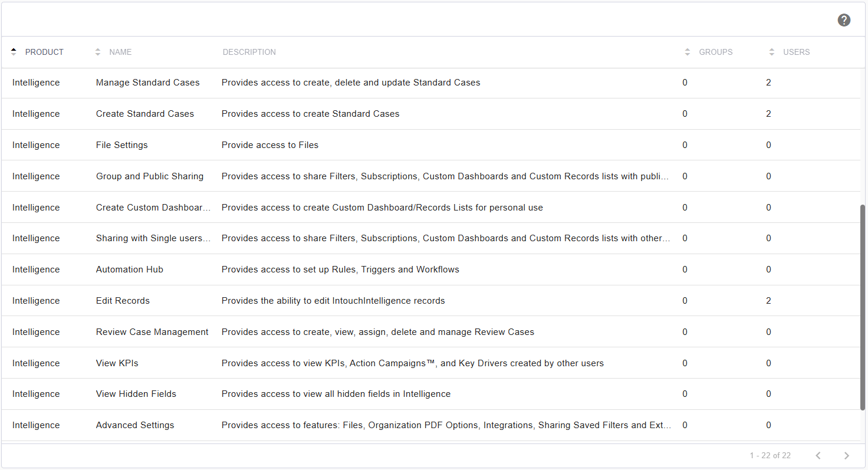The height and width of the screenshot is (470, 868).
Task: Select Group and Public Sharing row
Action: click(x=149, y=176)
